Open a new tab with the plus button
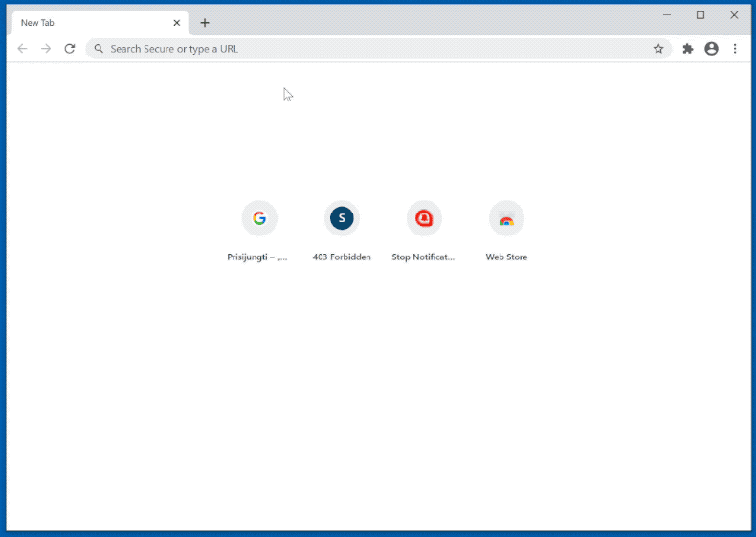Image resolution: width=756 pixels, height=537 pixels. 205,23
